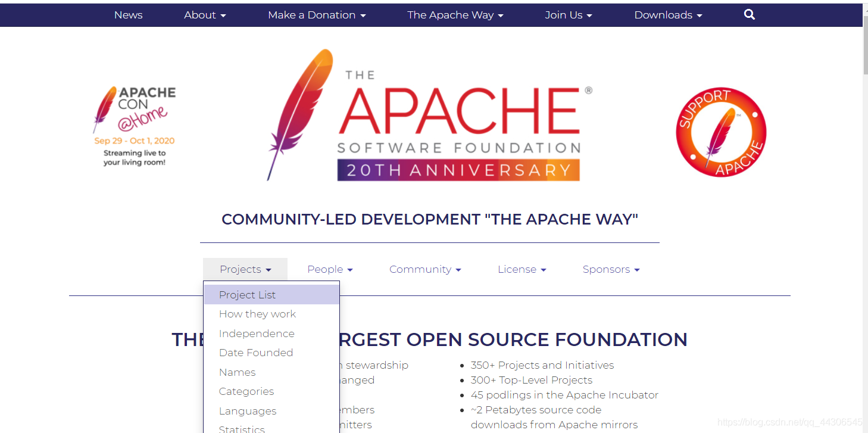Click the 20TH ANNIVERSARY gradient banner
The image size is (868, 433).
point(458,170)
